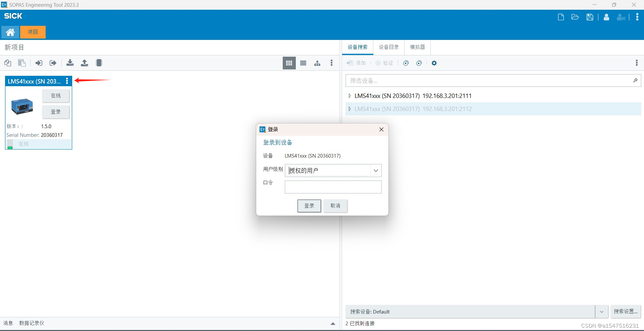Image resolution: width=644 pixels, height=331 pixels.
Task: Click the 在线 button on device tile
Action: [56, 96]
